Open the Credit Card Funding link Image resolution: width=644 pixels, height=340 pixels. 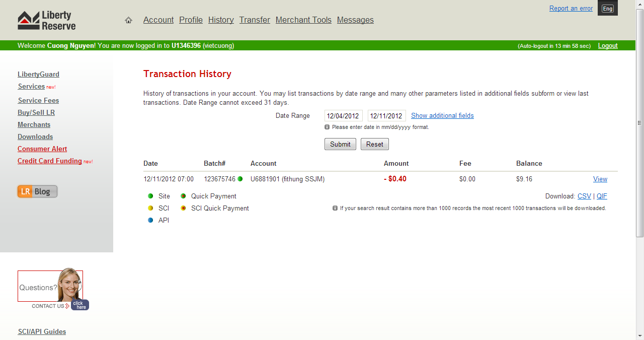(50, 161)
